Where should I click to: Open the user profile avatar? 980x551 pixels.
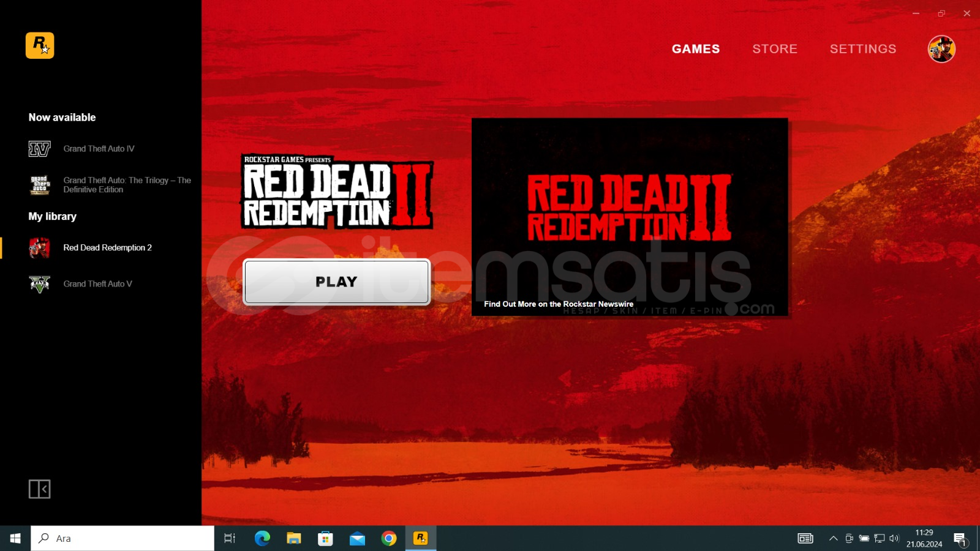(x=941, y=49)
